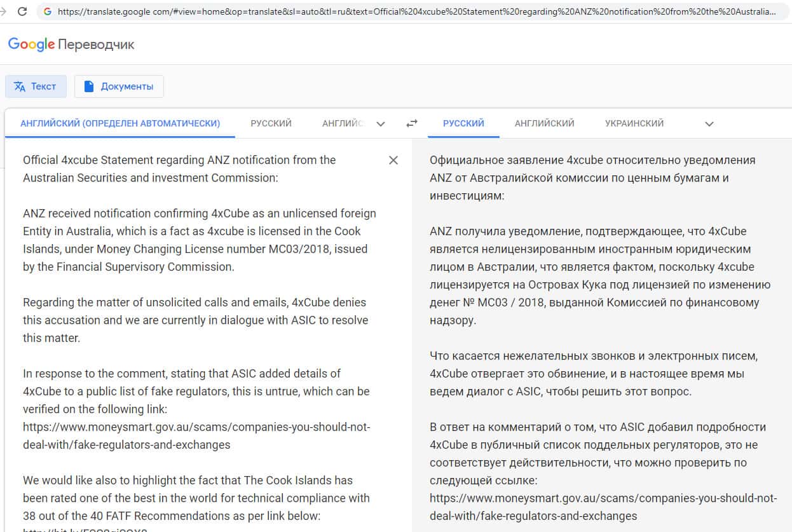Viewport: 792px width, 532px height.
Task: Select УКРАИНСКИЙ as target language
Action: tap(634, 123)
